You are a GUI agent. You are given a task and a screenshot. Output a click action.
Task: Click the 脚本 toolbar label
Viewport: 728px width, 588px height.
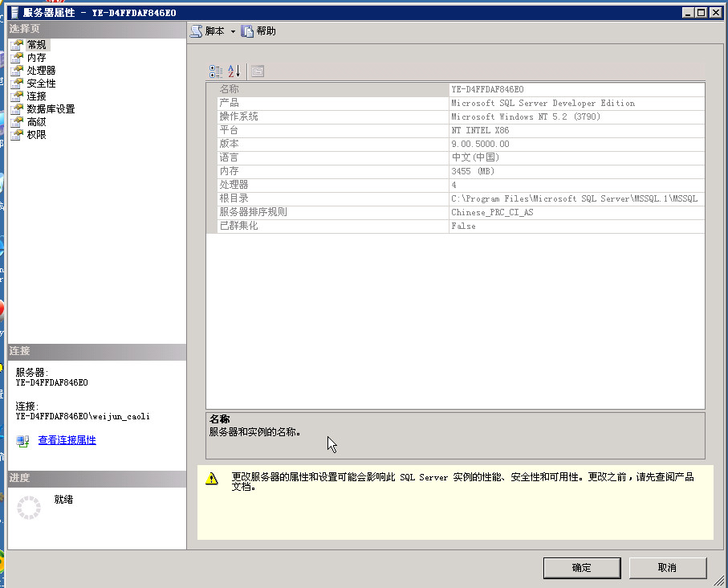click(214, 31)
